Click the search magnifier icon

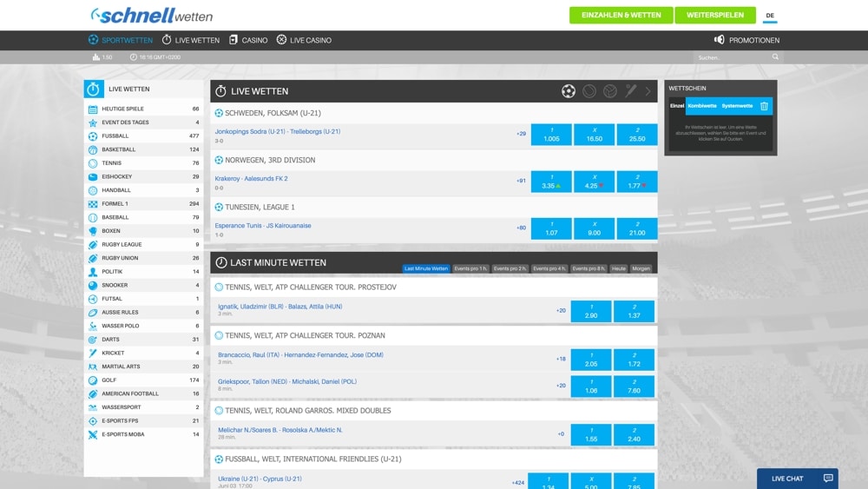[775, 57]
